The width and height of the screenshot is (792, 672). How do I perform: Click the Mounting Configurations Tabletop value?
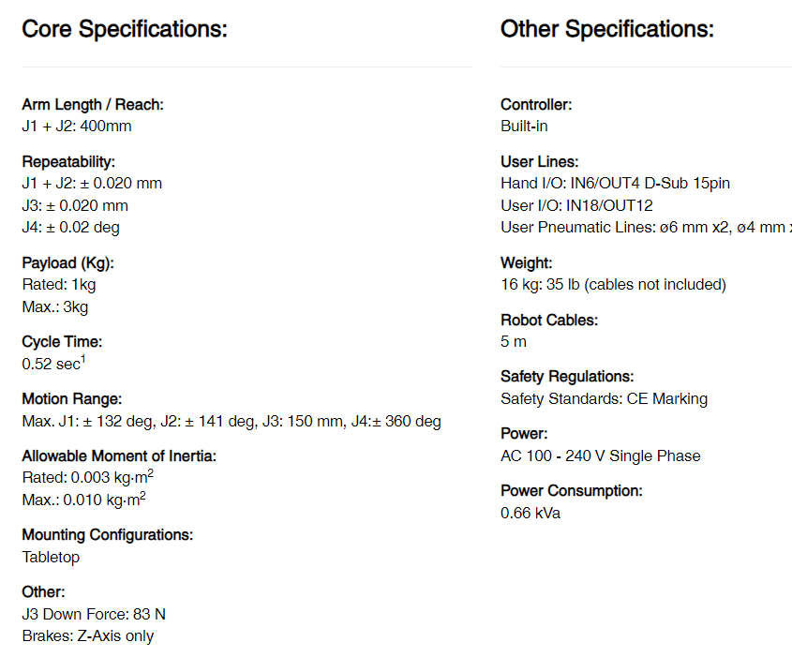tap(51, 558)
